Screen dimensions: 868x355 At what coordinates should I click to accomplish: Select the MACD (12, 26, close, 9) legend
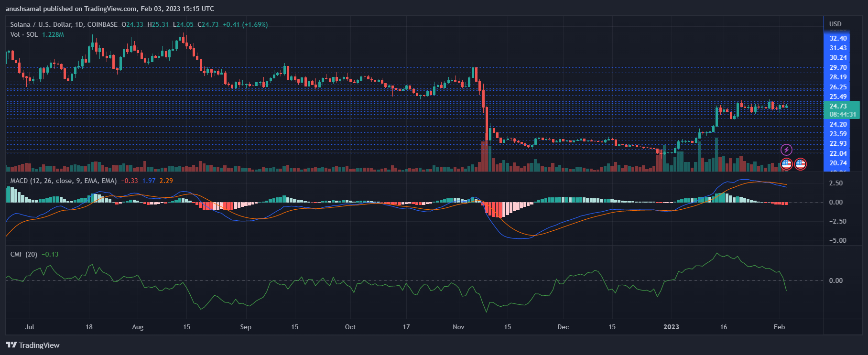(63, 181)
